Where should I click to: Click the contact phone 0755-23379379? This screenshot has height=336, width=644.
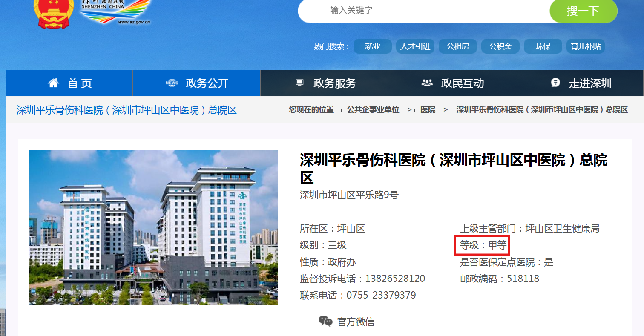pyautogui.click(x=381, y=295)
